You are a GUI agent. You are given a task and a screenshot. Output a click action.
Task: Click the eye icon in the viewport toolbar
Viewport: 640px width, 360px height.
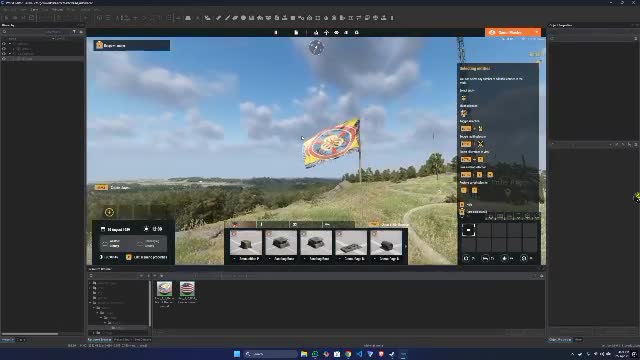click(x=336, y=32)
